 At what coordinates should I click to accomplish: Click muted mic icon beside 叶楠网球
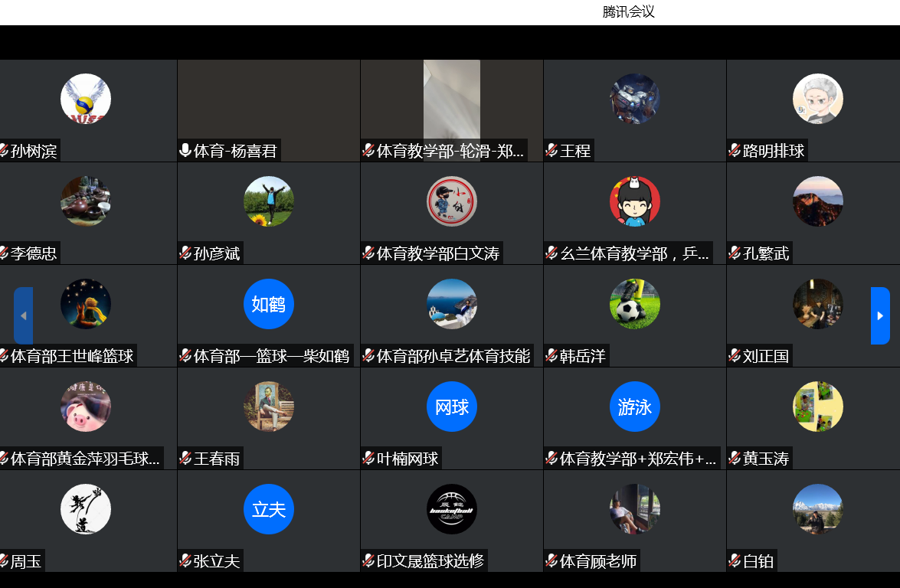coord(368,459)
